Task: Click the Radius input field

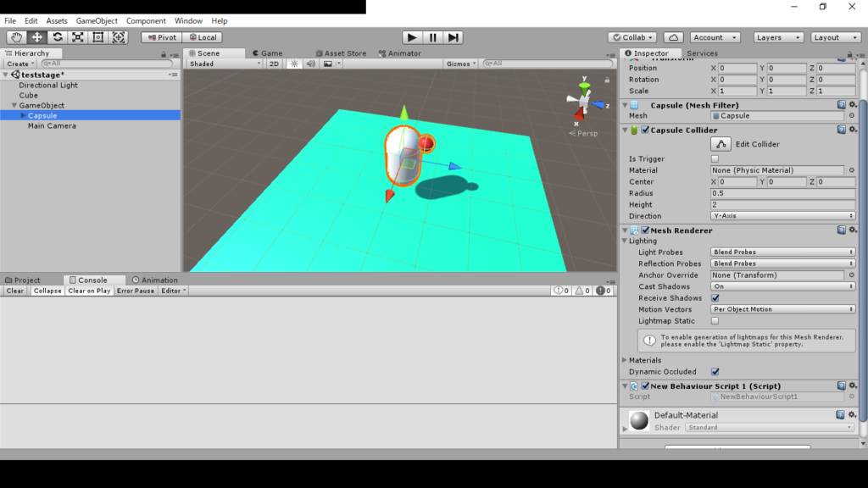Action: click(782, 193)
